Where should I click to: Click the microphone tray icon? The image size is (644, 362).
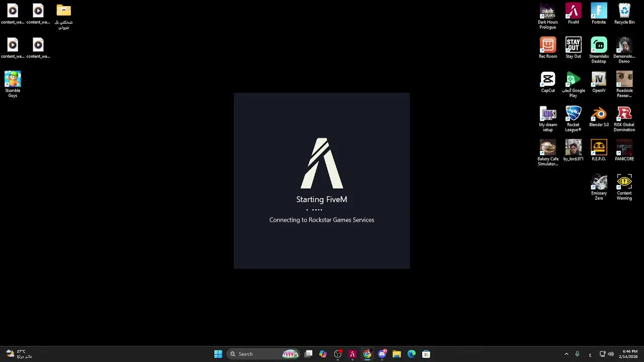pos(577,354)
